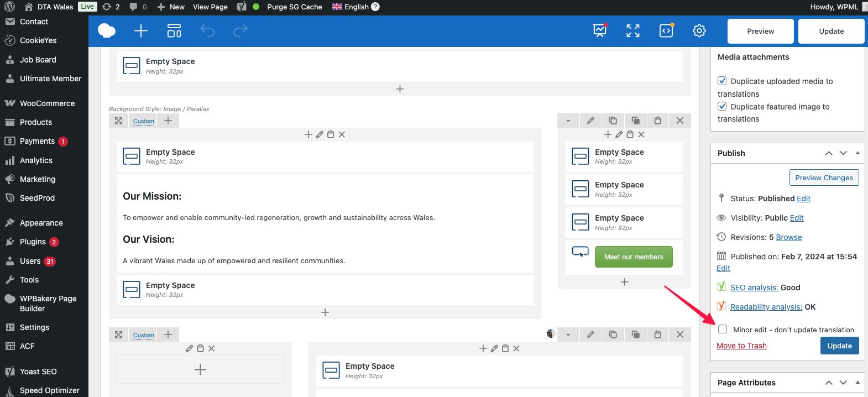The width and height of the screenshot is (868, 397).
Task: Open WooCommerce menu in sidebar
Action: click(47, 103)
